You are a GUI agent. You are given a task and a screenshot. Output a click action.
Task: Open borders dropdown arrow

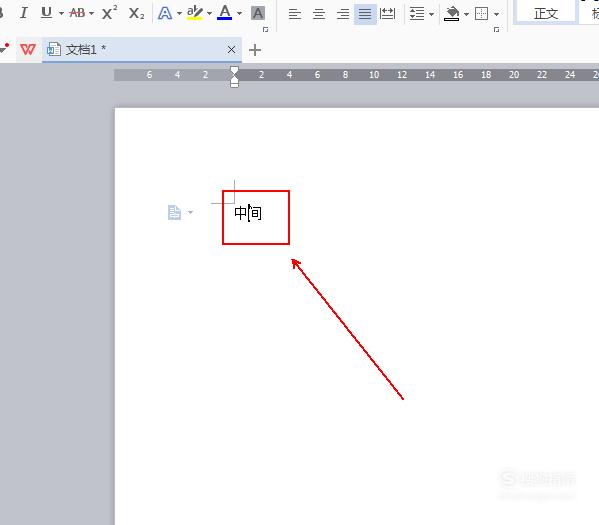tap(496, 15)
